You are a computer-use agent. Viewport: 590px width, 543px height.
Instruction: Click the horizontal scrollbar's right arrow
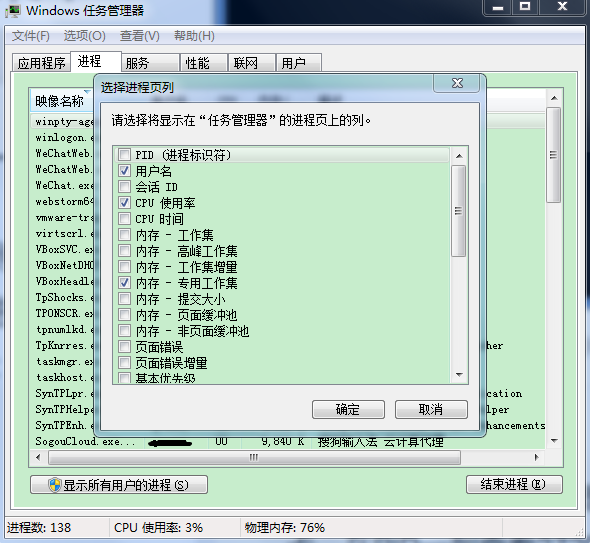click(537, 458)
